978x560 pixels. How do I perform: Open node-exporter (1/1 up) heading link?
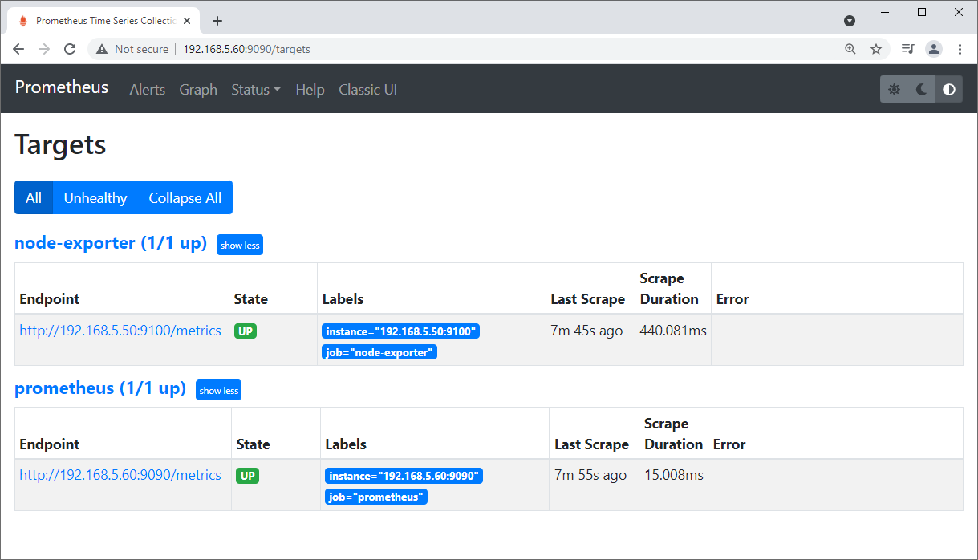pyautogui.click(x=111, y=243)
